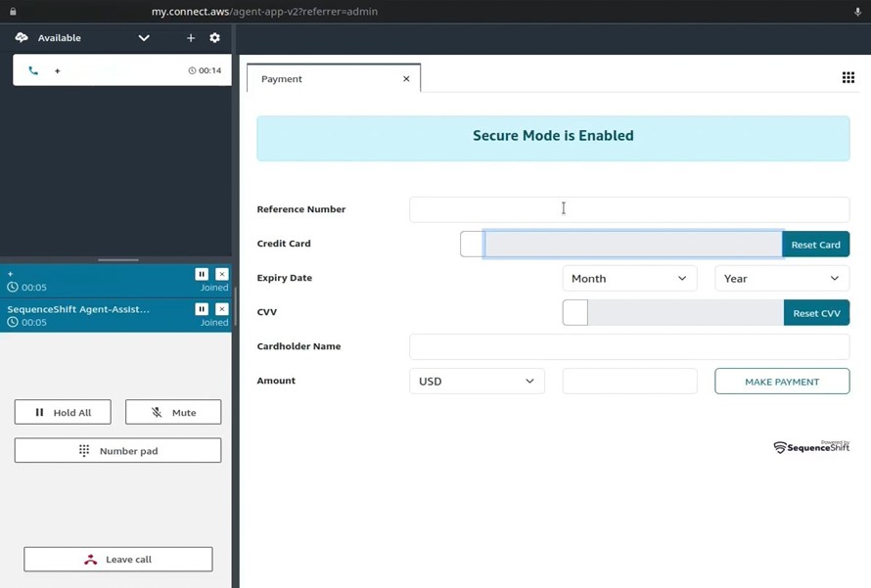Open the agent settings gear
The image size is (871, 588).
coord(214,38)
